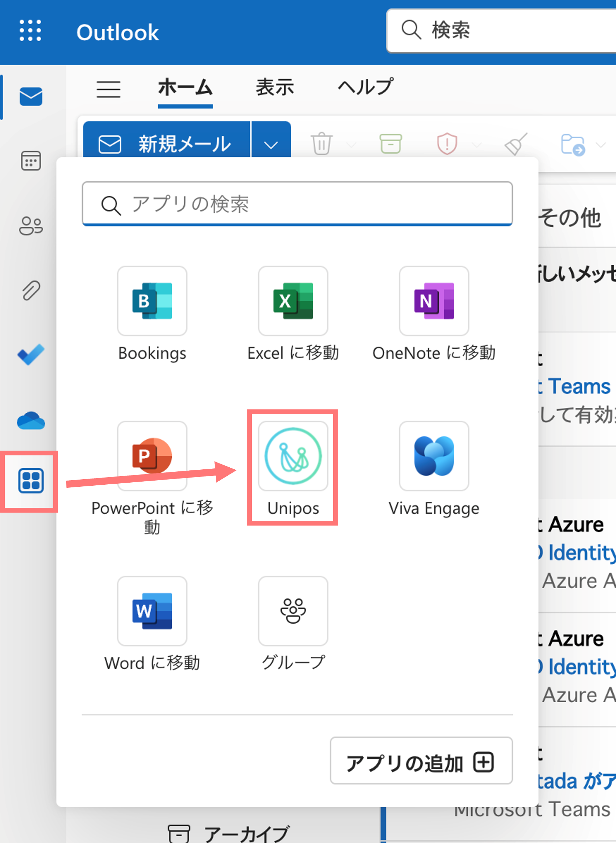Viewport: 616px width, 843px height.
Task: Toggle the navigation pane hamburger icon
Action: [x=108, y=89]
